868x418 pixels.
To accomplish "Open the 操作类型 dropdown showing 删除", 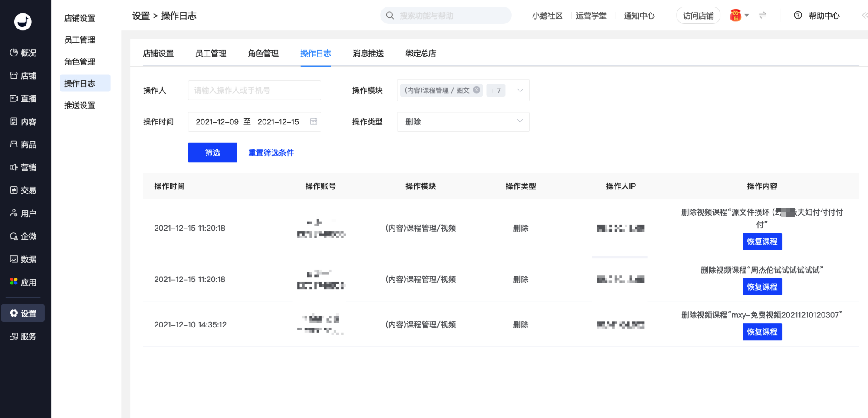I will pos(463,122).
